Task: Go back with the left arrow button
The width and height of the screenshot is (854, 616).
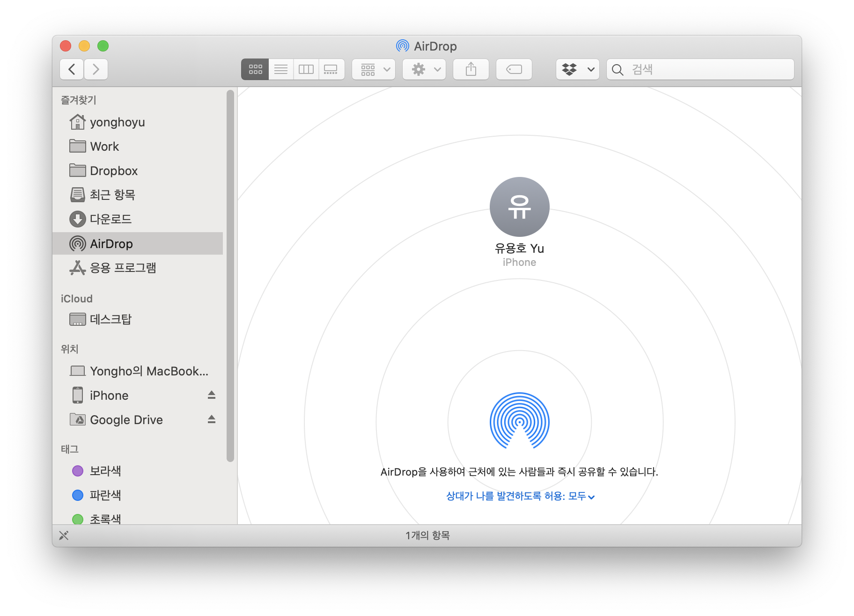Action: pos(72,69)
